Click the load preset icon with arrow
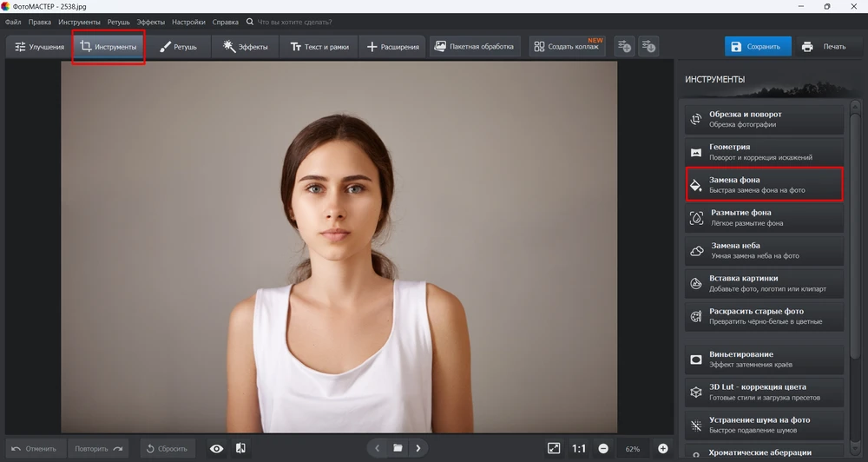868x462 pixels. point(648,46)
